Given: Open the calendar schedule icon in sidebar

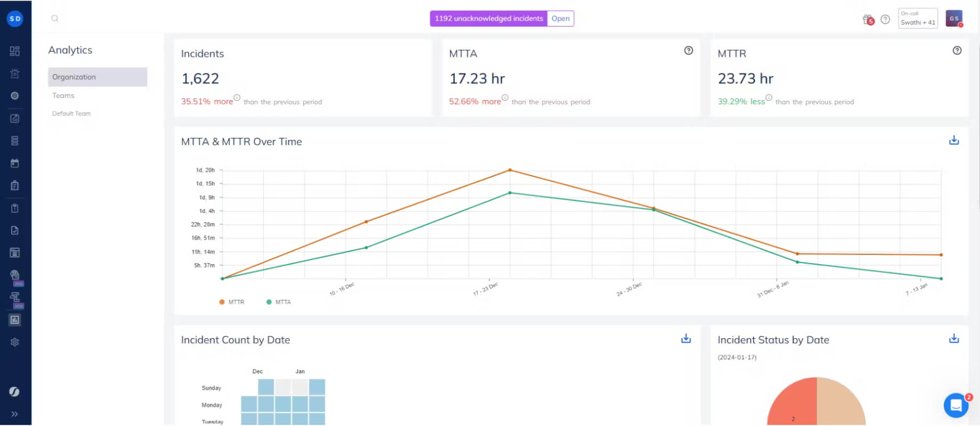Looking at the screenshot, I should 15,163.
